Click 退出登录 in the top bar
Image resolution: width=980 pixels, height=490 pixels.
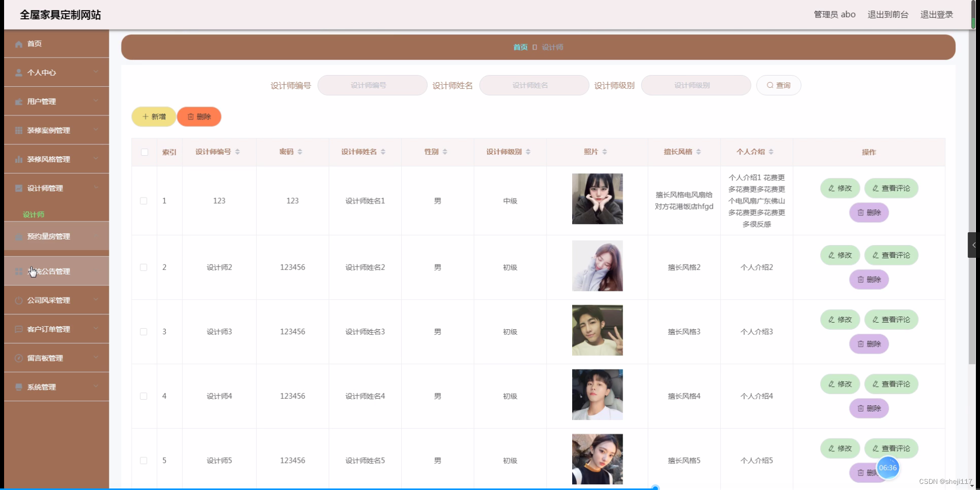point(937,15)
